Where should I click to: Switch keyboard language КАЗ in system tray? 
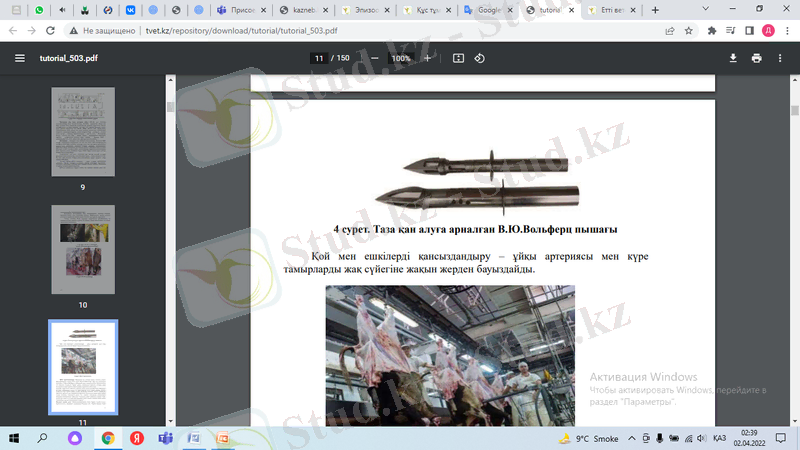[718, 438]
